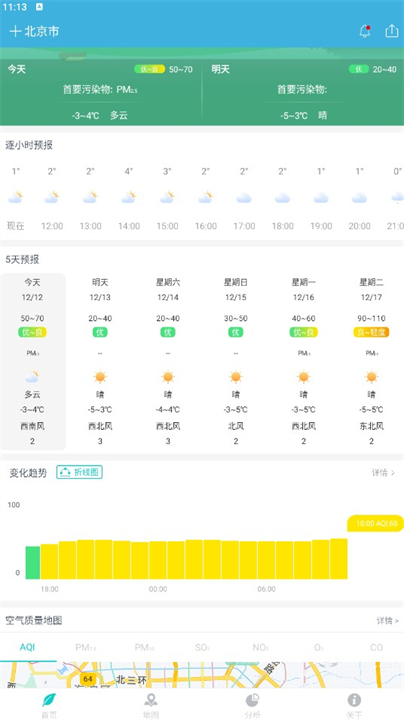This screenshot has height=720, width=404.
Task: Tap the 现在 hourly weather icon
Action: coord(16,197)
